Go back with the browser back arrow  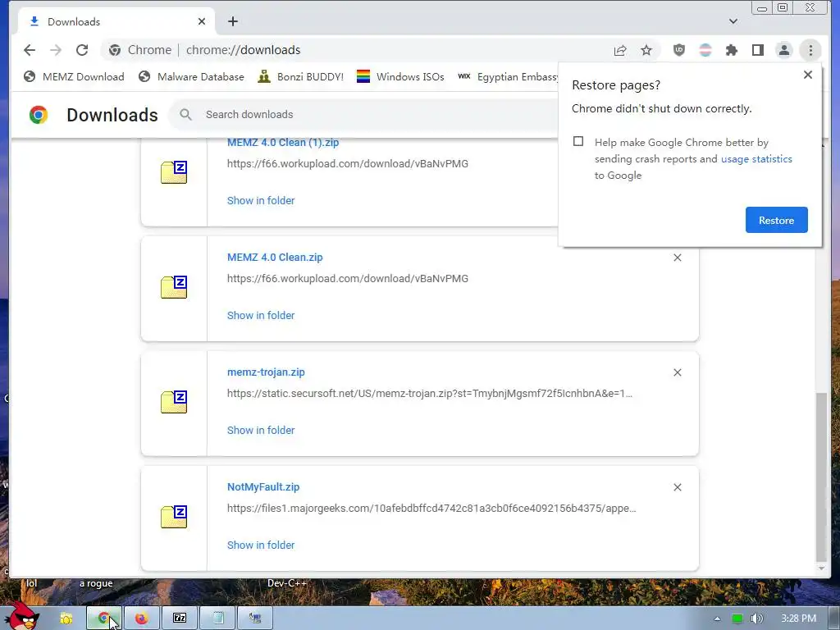click(30, 50)
